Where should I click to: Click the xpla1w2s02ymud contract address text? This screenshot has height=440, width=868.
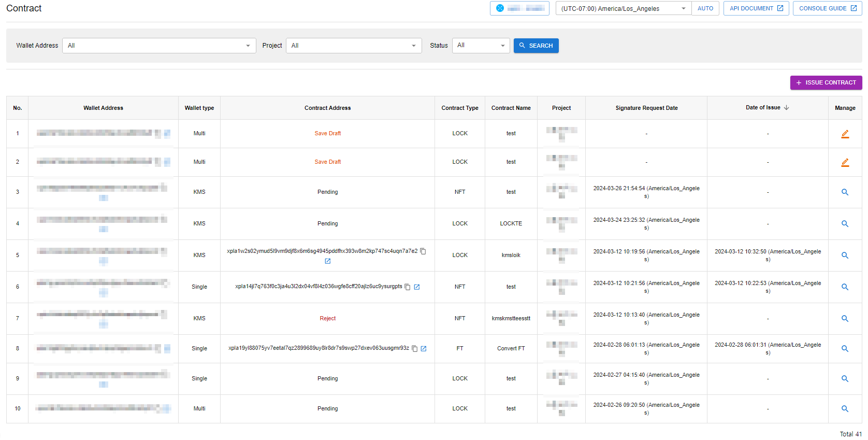(322, 251)
